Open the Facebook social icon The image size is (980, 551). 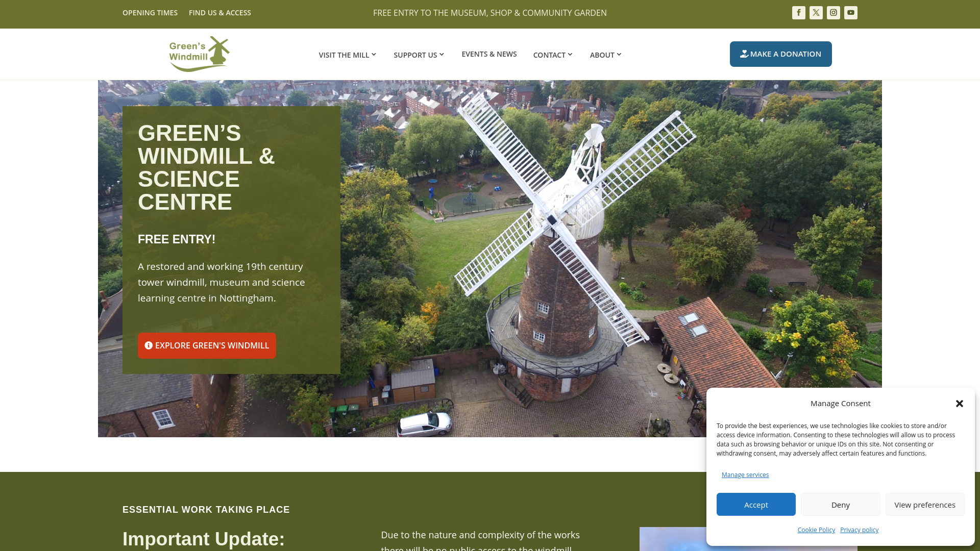[799, 13]
